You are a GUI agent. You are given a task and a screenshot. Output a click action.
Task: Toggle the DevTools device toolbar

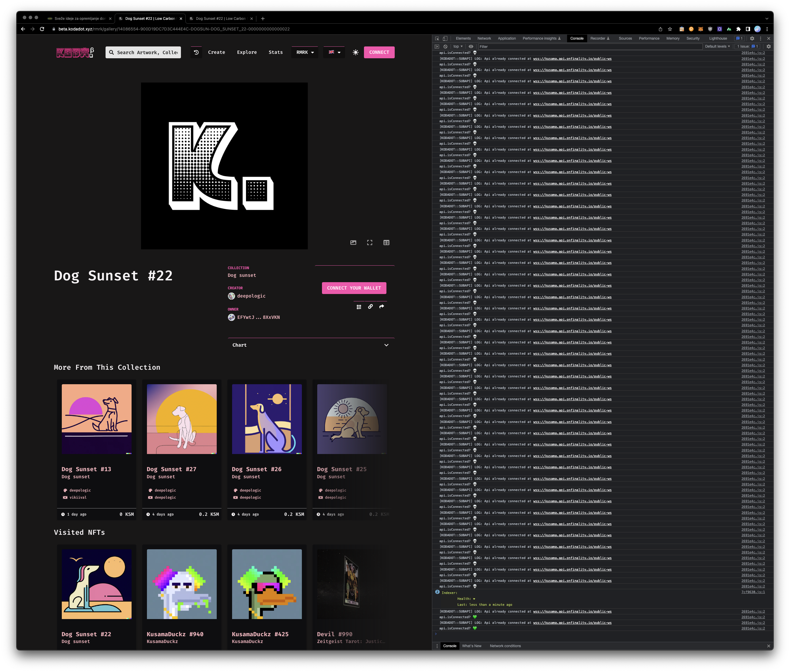(445, 38)
